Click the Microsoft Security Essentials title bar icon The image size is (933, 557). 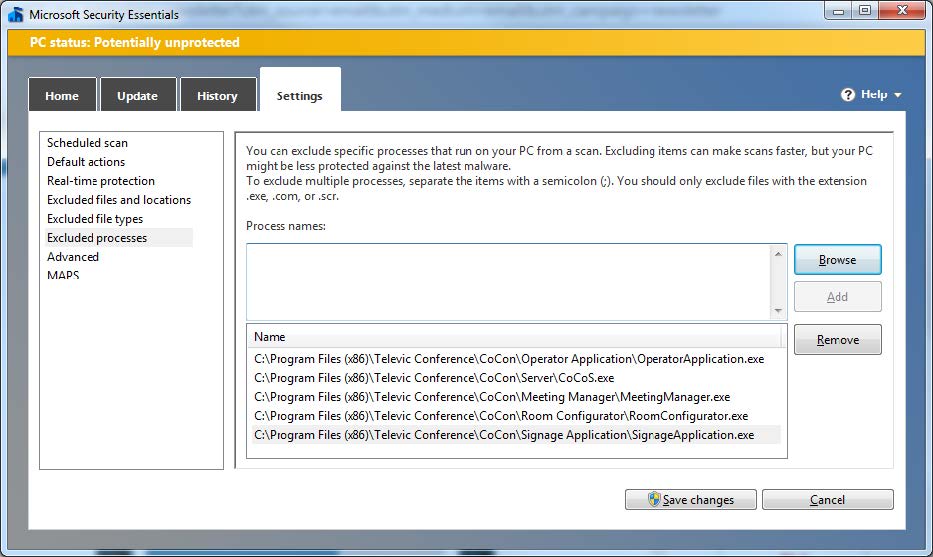[x=15, y=14]
